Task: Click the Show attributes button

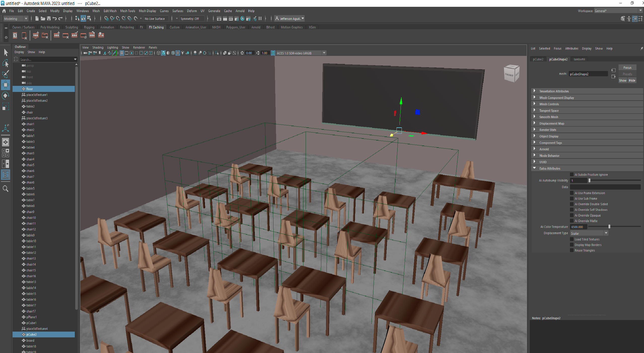Action: click(x=623, y=80)
